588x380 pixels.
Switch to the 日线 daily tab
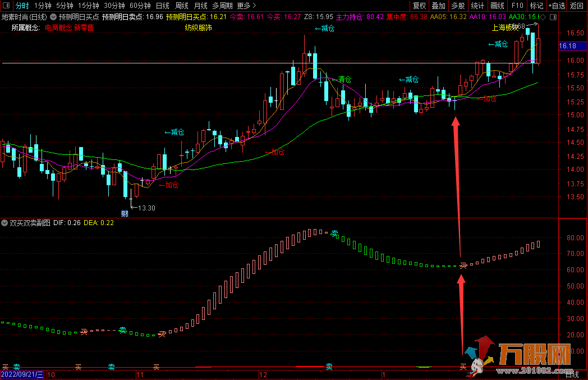(x=163, y=6)
